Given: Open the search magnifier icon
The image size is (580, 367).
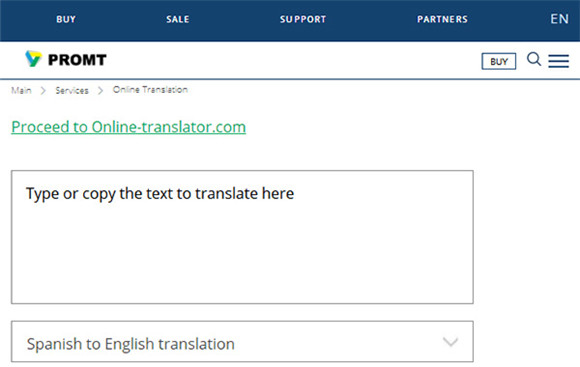Looking at the screenshot, I should coord(534,59).
